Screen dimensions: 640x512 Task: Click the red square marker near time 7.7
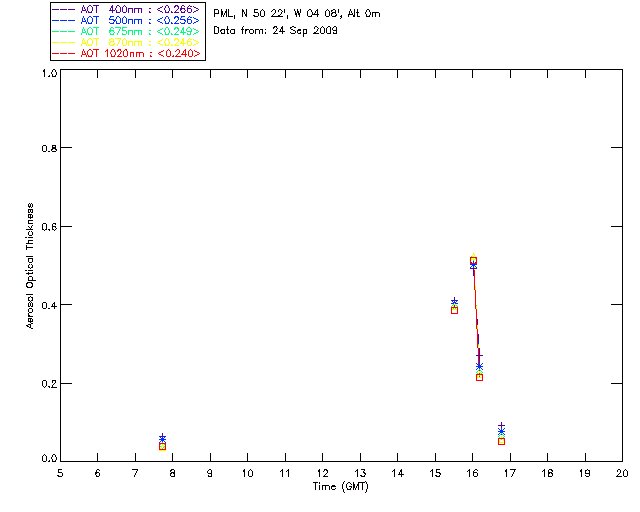point(162,447)
